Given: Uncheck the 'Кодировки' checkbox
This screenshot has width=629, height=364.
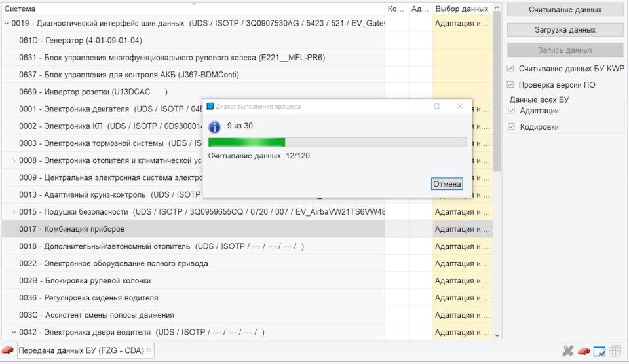Looking at the screenshot, I should click(512, 126).
